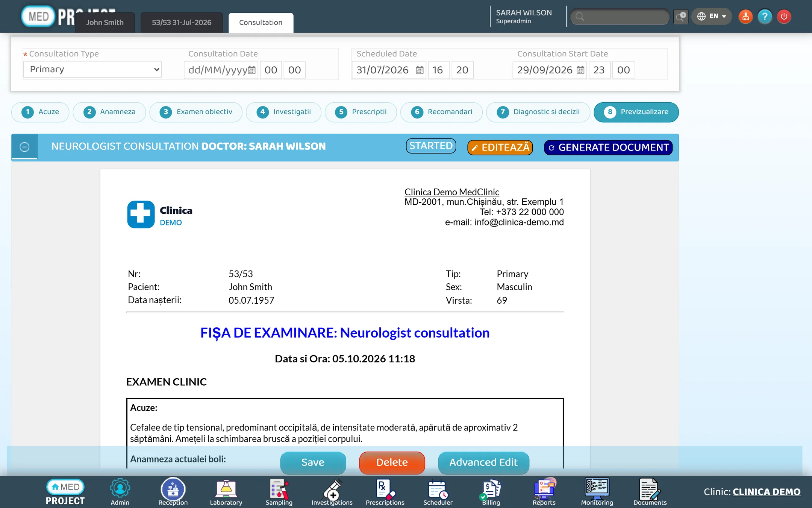Open the Admin module icon
The width and height of the screenshot is (812, 508).
click(x=120, y=492)
